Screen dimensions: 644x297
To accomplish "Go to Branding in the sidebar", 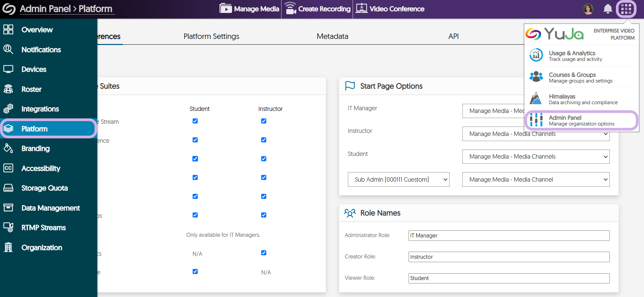I will tap(35, 148).
